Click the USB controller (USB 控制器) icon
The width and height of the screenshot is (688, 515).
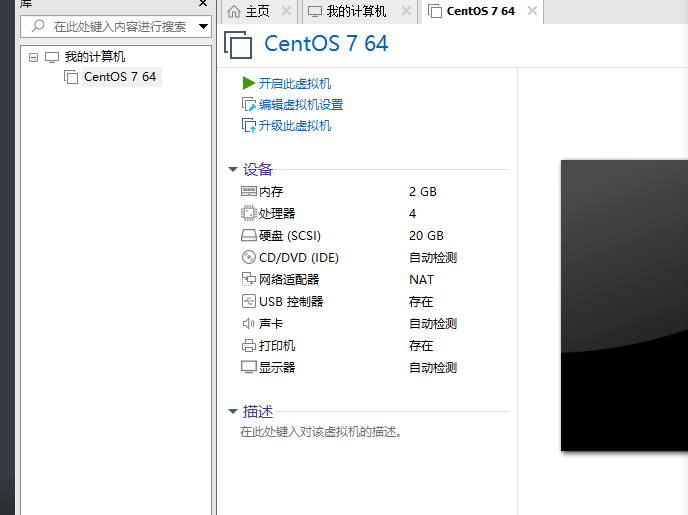(x=249, y=301)
